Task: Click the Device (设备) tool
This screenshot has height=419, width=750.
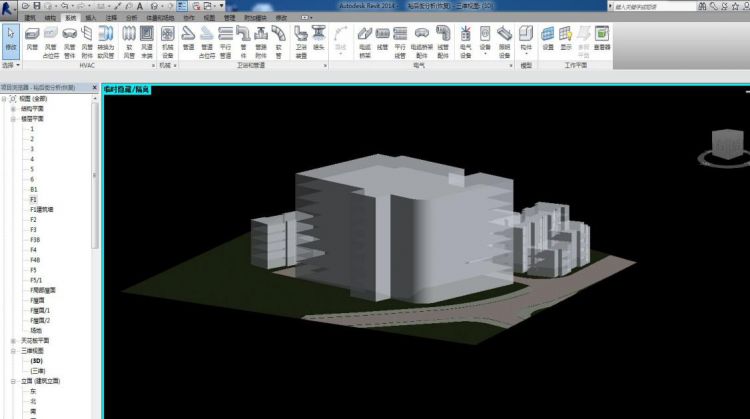Action: (485, 40)
